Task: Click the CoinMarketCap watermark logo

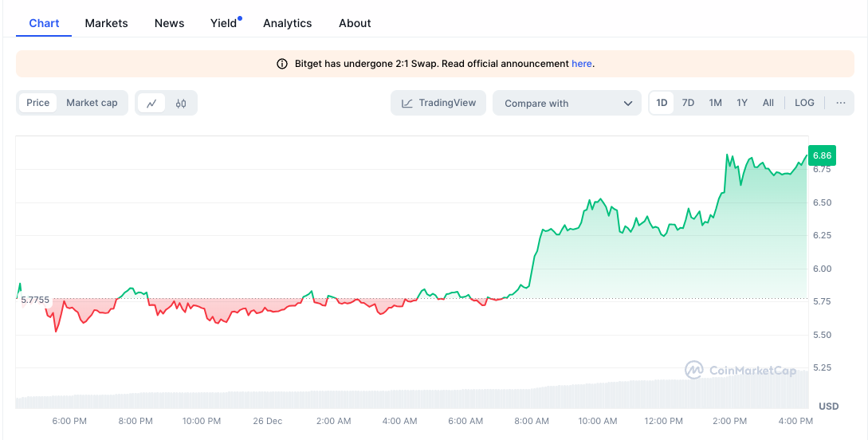Action: (x=740, y=370)
